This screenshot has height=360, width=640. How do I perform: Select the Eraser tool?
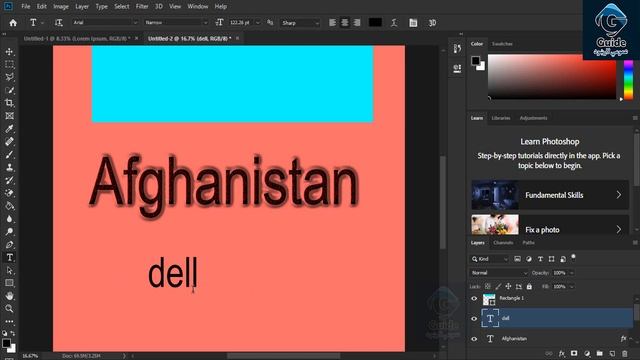point(9,193)
